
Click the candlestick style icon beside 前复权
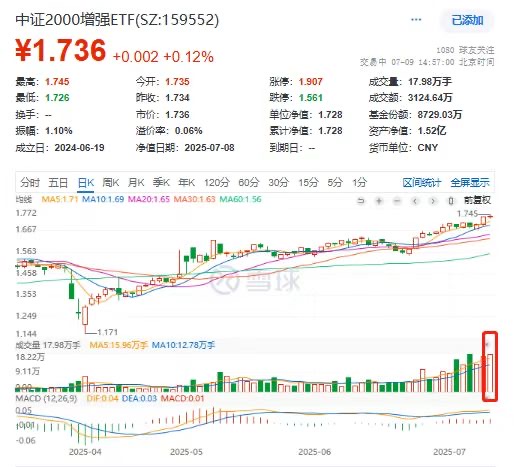pos(451,201)
